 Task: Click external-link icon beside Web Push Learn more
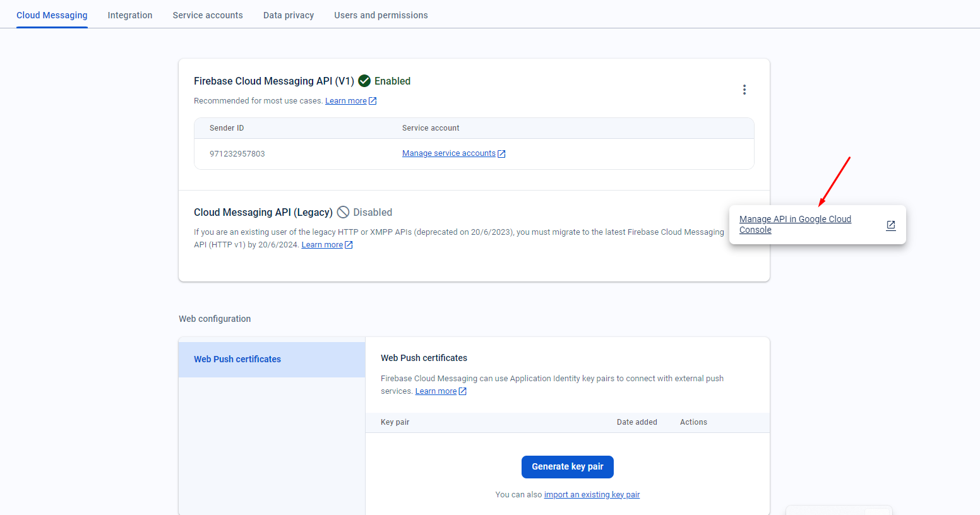pos(462,391)
